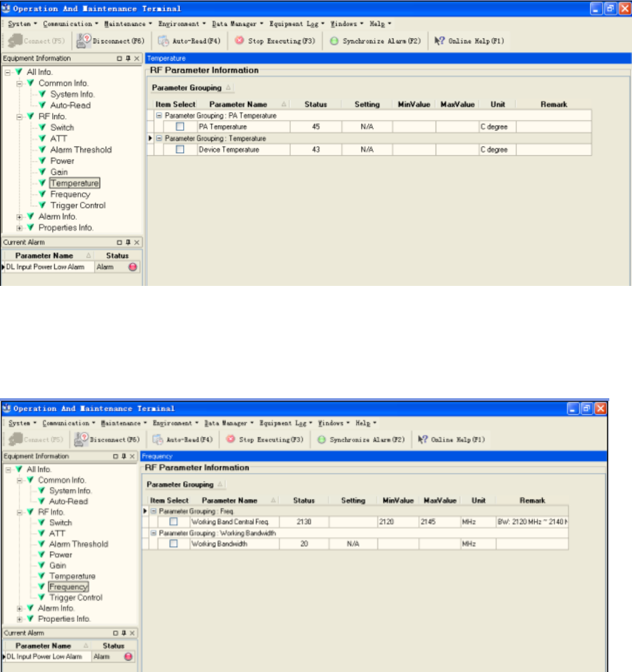
Task: Tick the Working Band Central Freq. checkbox
Action: [x=174, y=521]
